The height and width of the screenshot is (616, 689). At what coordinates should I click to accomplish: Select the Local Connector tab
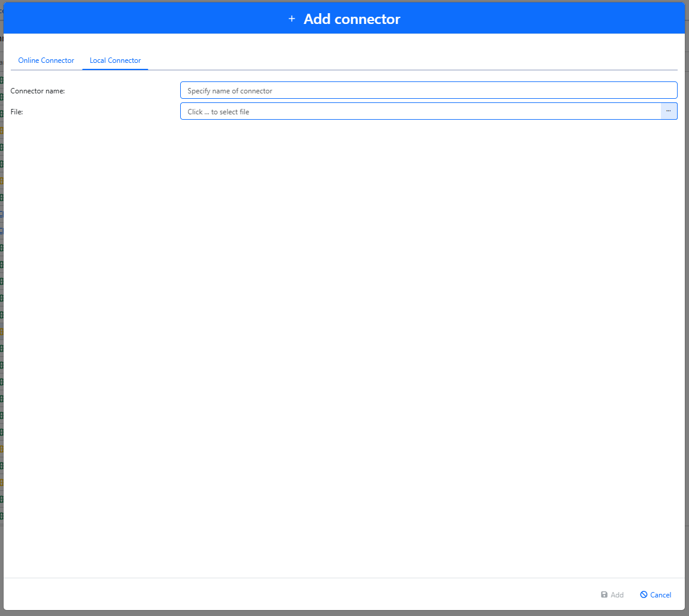pyautogui.click(x=115, y=60)
